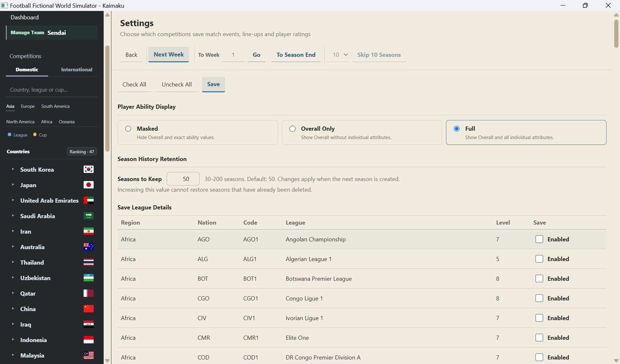The height and width of the screenshot is (364, 620).
Task: Switch to International competitions tab
Action: pos(77,69)
